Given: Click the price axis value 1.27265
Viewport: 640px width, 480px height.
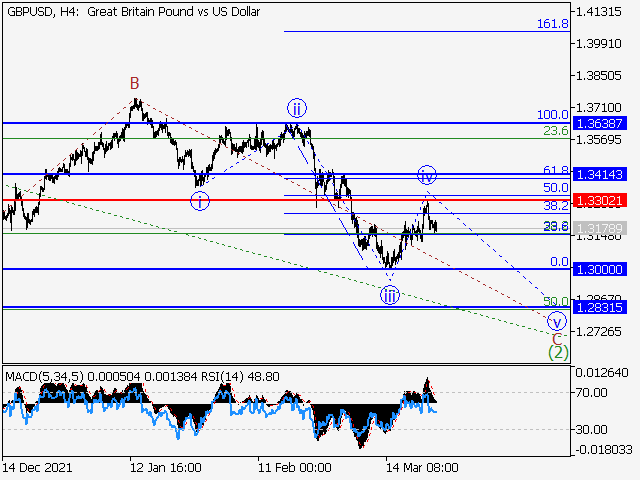Looking at the screenshot, I should (x=598, y=332).
